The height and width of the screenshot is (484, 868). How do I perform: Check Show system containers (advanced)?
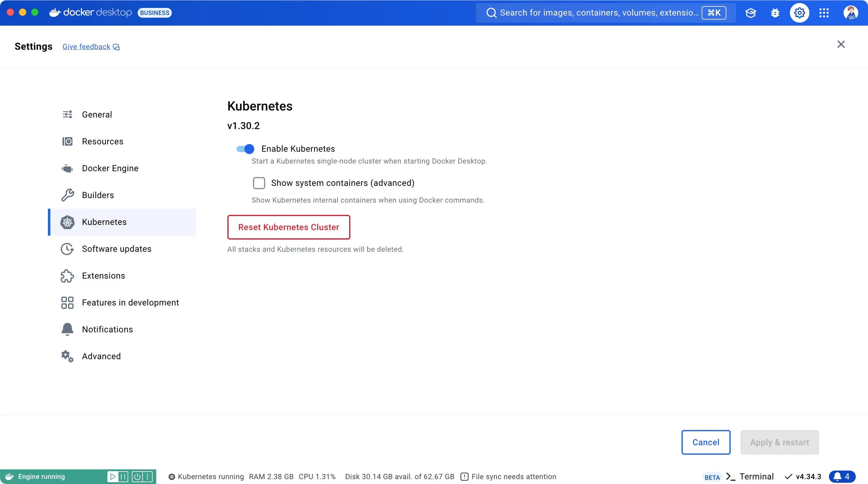click(x=259, y=183)
